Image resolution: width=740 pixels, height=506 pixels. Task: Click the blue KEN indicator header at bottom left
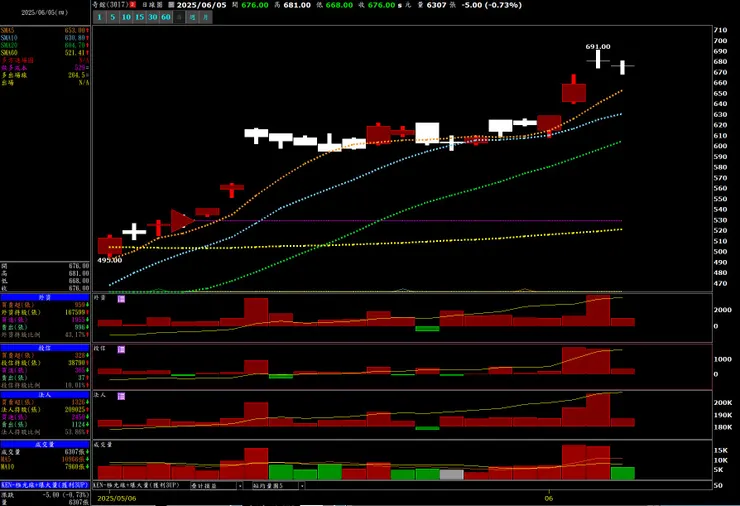45,485
